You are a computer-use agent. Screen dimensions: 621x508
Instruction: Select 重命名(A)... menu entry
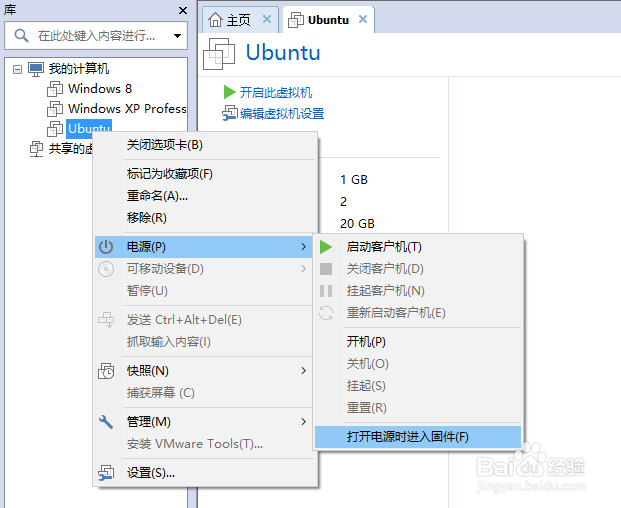(206, 196)
